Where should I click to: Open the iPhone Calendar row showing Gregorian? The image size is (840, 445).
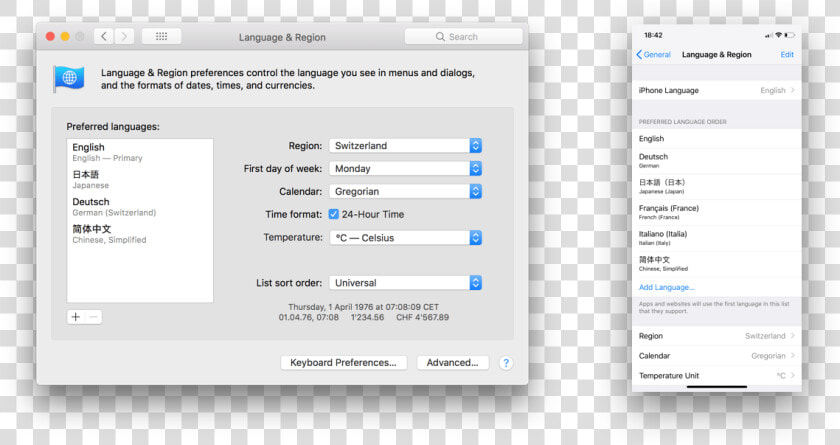point(717,356)
